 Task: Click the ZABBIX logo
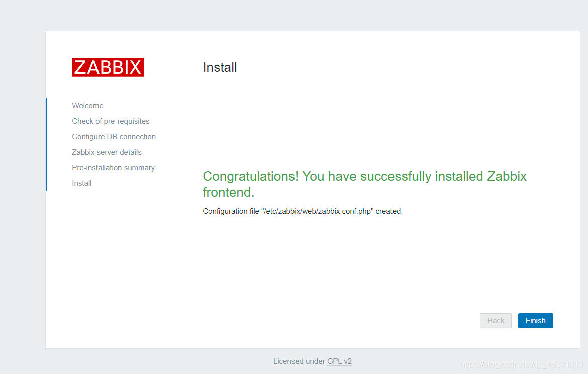point(108,67)
